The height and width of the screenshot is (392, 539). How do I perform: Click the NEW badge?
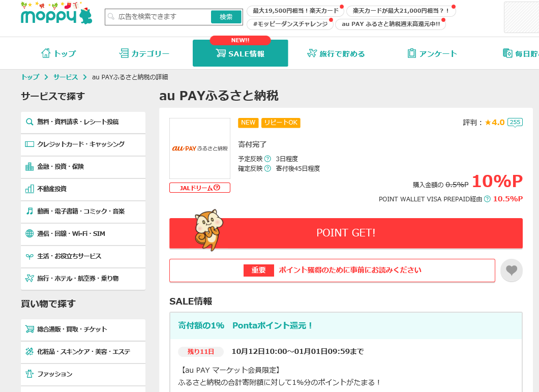point(248,123)
